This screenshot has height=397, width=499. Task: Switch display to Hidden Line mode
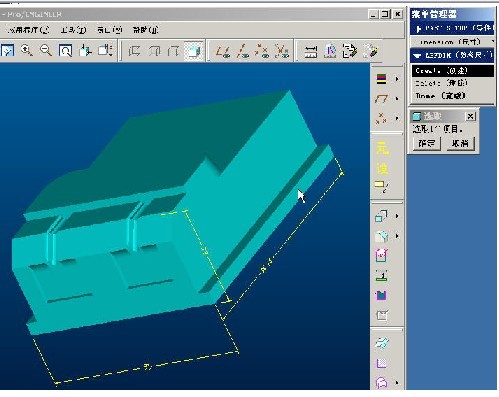[154, 51]
